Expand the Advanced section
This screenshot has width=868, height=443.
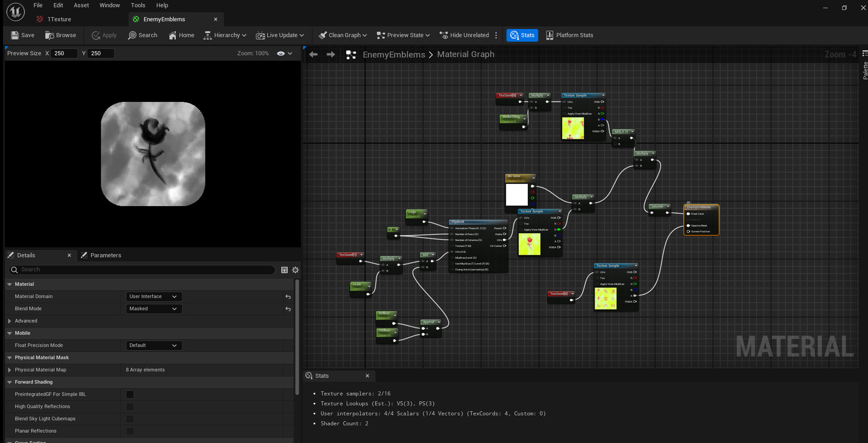coord(9,321)
